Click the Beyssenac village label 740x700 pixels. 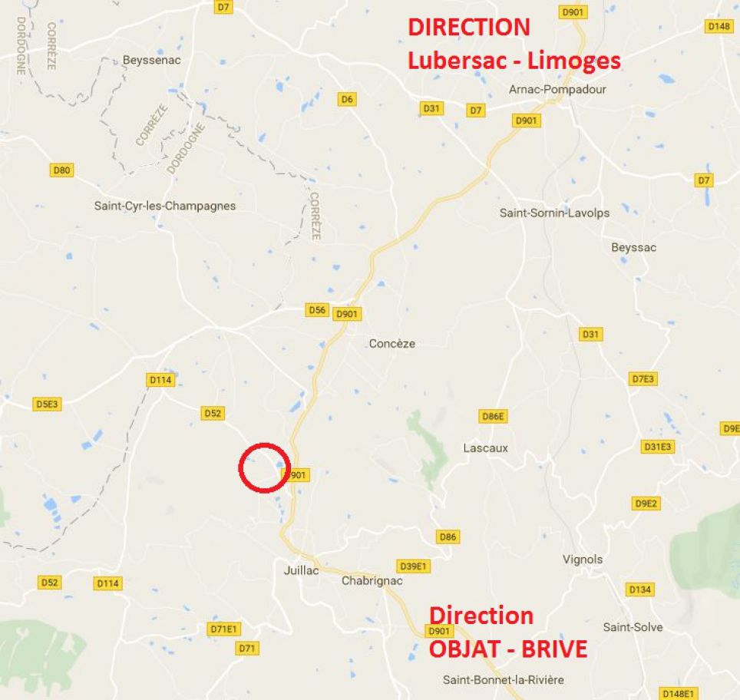pyautogui.click(x=151, y=60)
